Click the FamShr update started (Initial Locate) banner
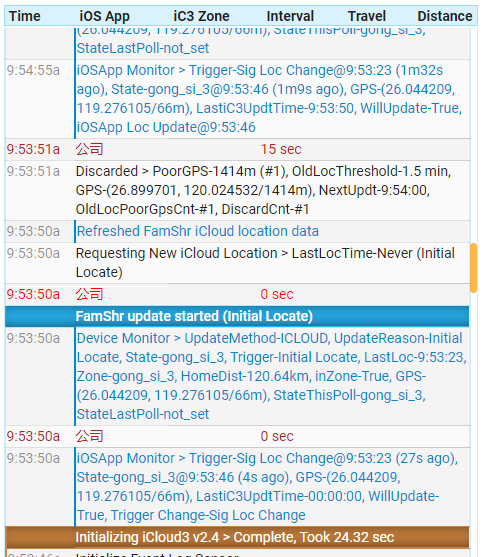485x557 pixels. coord(237,316)
